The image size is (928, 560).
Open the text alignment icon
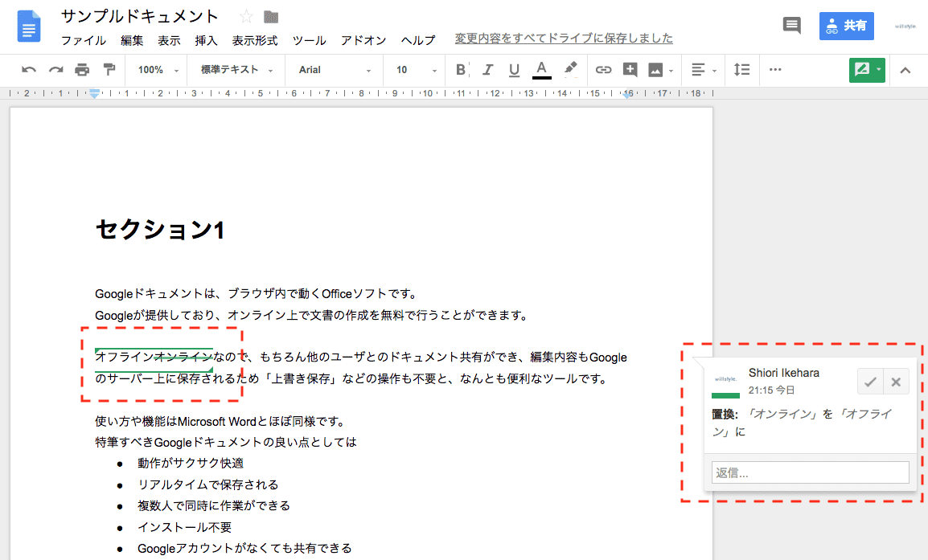698,70
